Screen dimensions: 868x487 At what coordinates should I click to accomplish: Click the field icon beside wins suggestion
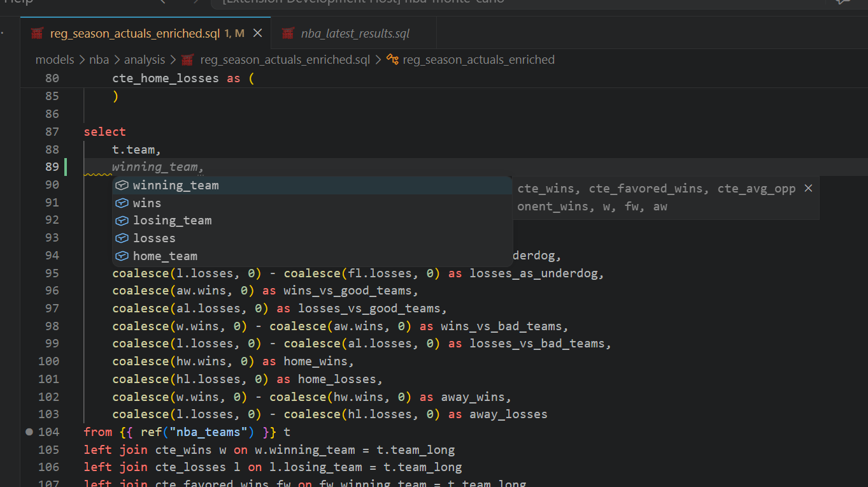tap(122, 203)
